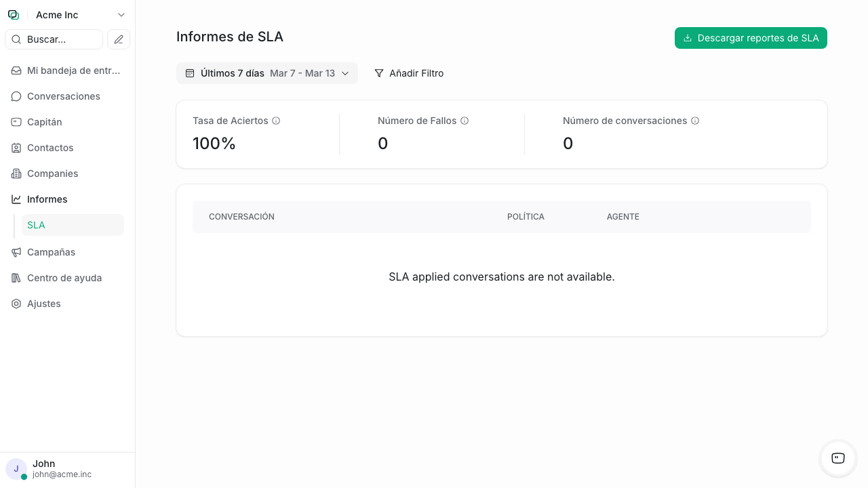Click Descargar reportes de SLA

click(751, 38)
